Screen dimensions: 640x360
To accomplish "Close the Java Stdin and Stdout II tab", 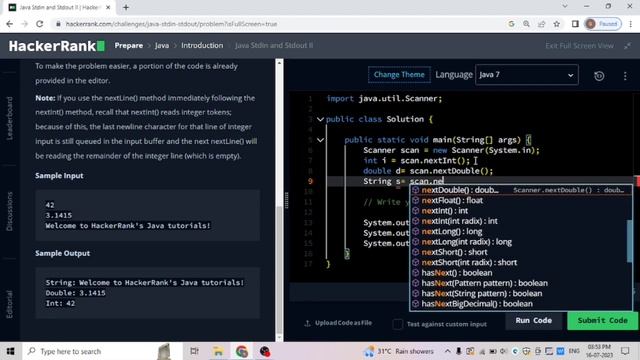I will click(x=108, y=7).
